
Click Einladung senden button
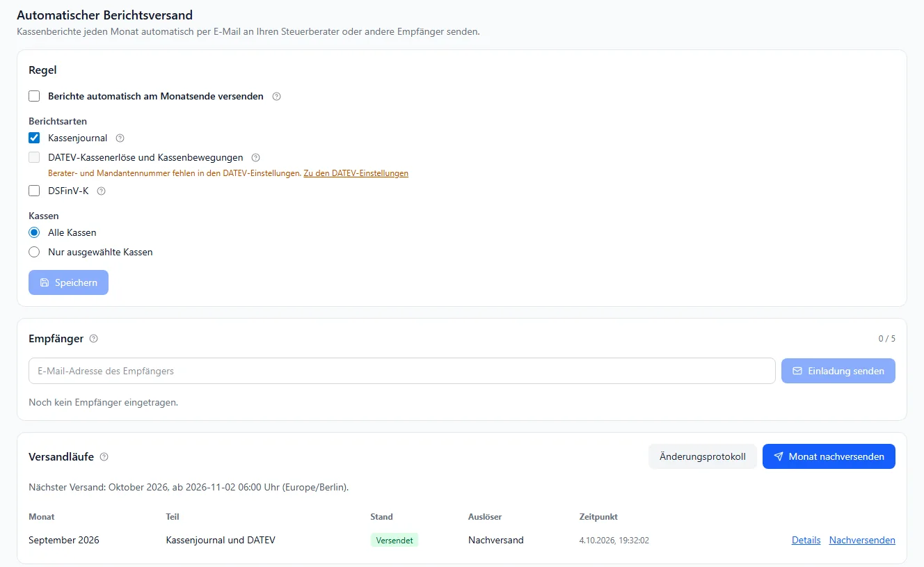tap(838, 371)
